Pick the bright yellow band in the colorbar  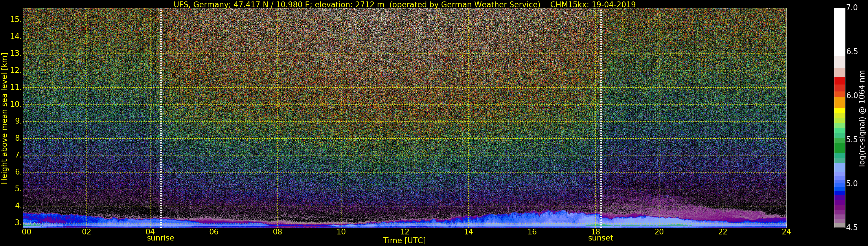[x=839, y=111]
